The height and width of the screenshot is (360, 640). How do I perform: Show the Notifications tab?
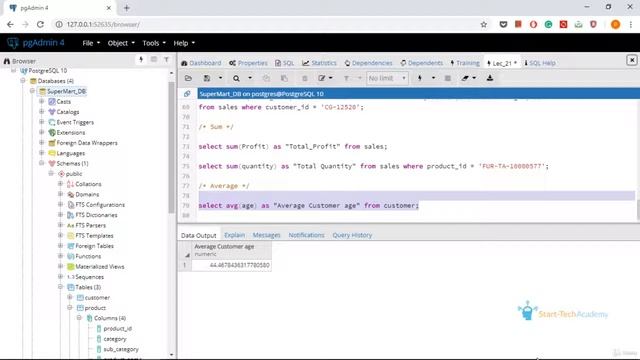click(x=306, y=235)
